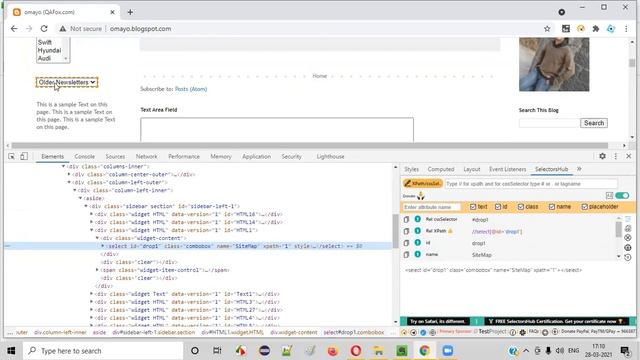Click the teal icon beside Rel XPath

click(x=418, y=231)
